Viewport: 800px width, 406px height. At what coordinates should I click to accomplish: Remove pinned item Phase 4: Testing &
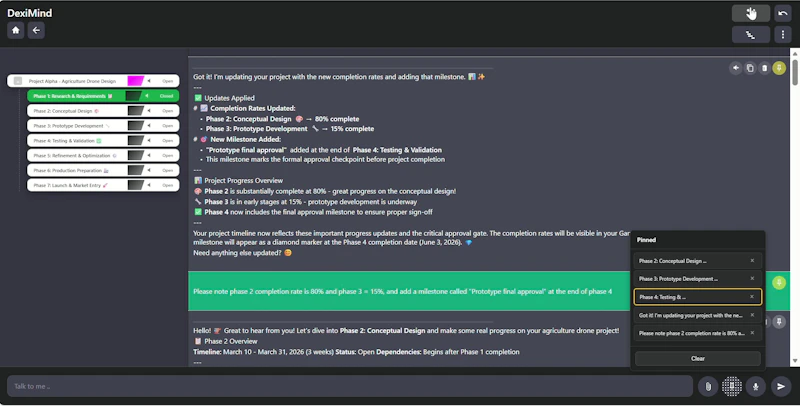[x=752, y=297]
